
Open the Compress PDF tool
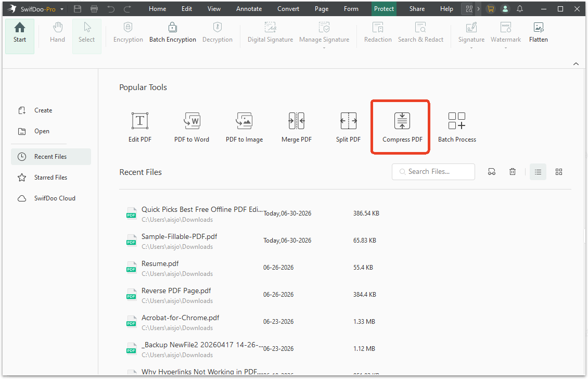(402, 127)
